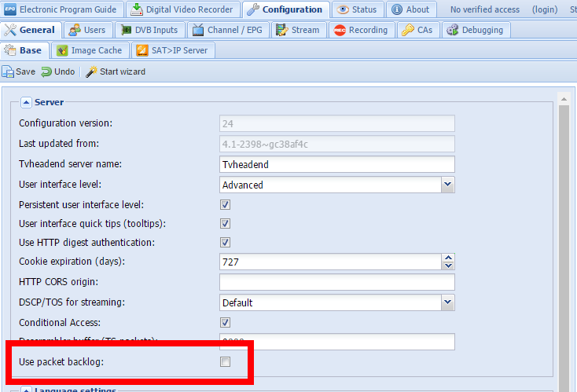Click the (login) link

(545, 9)
